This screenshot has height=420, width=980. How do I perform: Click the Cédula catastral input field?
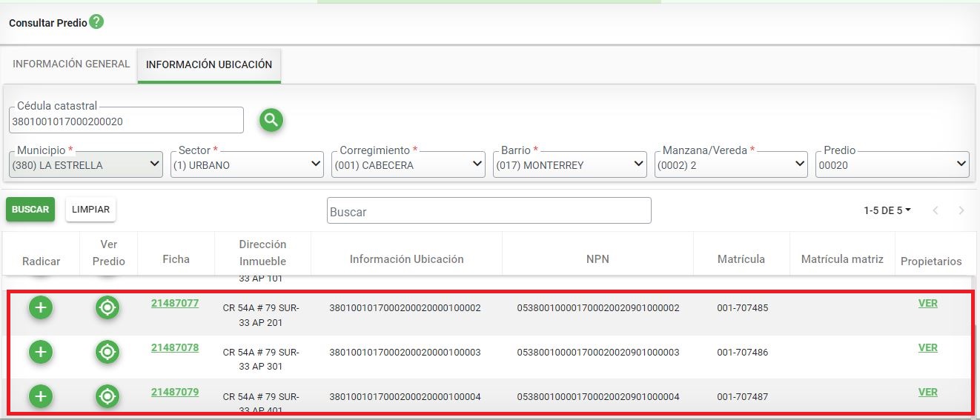126,121
